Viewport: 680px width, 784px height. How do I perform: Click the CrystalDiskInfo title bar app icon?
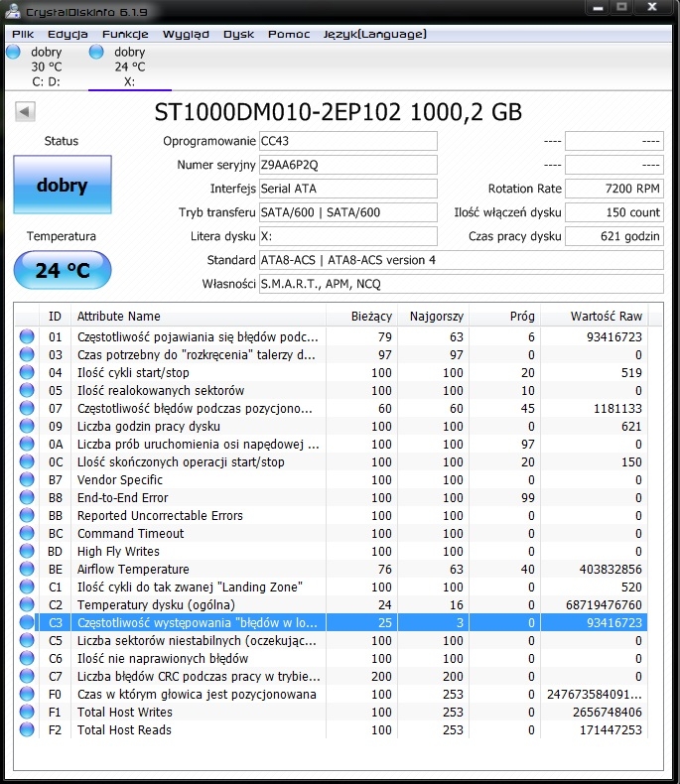(13, 12)
